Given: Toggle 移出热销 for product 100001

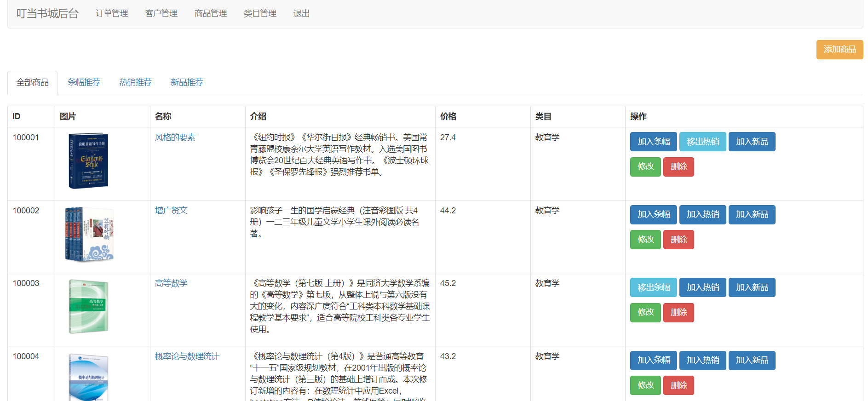Looking at the screenshot, I should 702,142.
